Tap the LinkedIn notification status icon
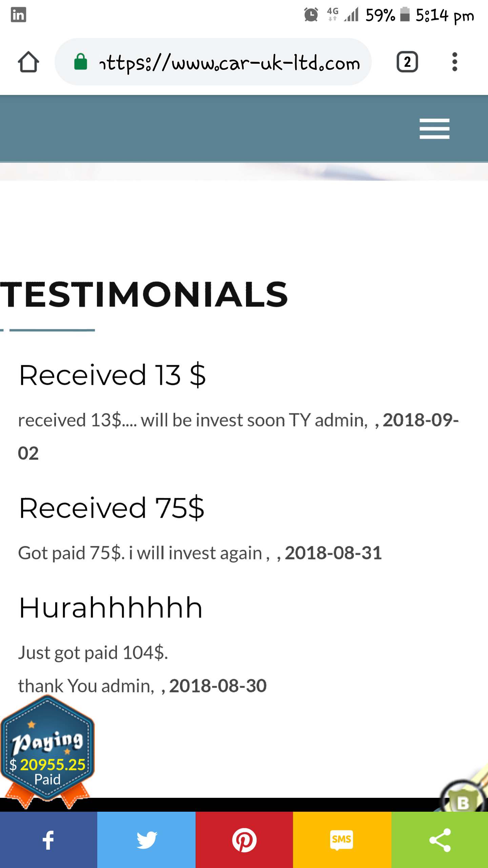488x868 pixels. tap(18, 15)
